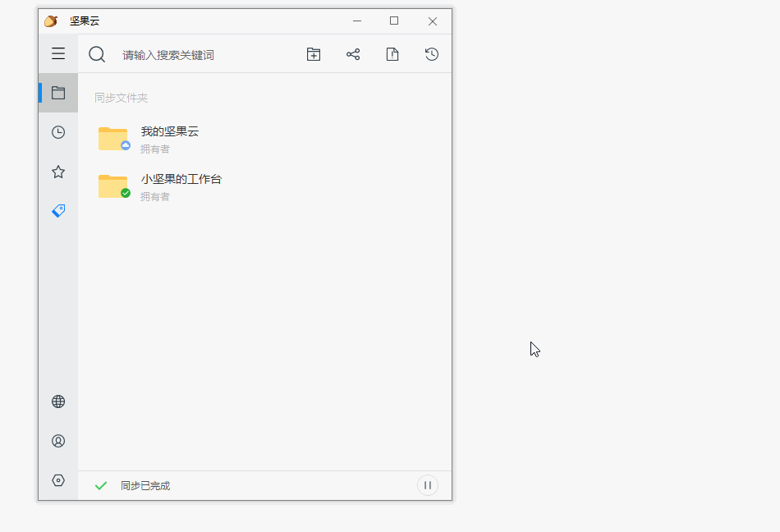
Task: Click the globe web icon
Action: coord(58,401)
